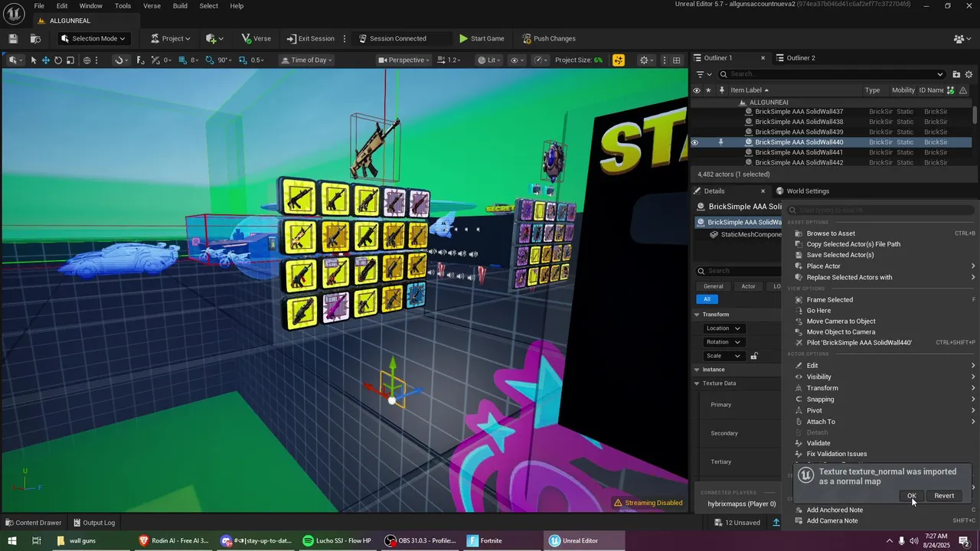980x551 pixels.
Task: Open camera speed 1.2 dropdown
Action: tap(449, 60)
